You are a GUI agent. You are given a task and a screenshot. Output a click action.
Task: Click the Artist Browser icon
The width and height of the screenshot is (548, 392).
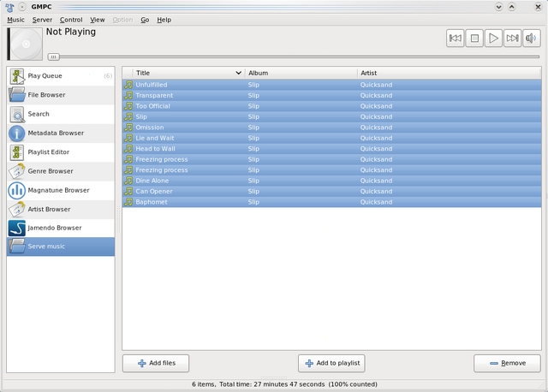pyautogui.click(x=17, y=210)
